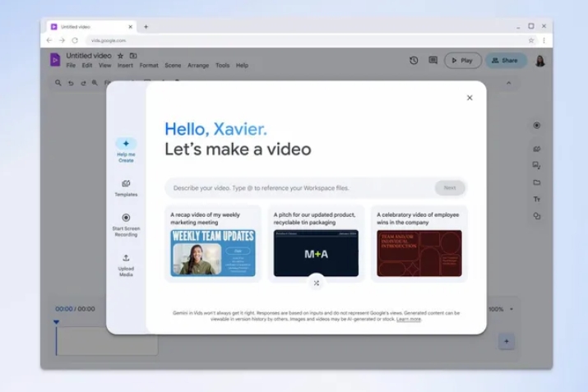Viewport: 588px width, 392px height.
Task: Bookmark this page with the star
Action: (531, 40)
